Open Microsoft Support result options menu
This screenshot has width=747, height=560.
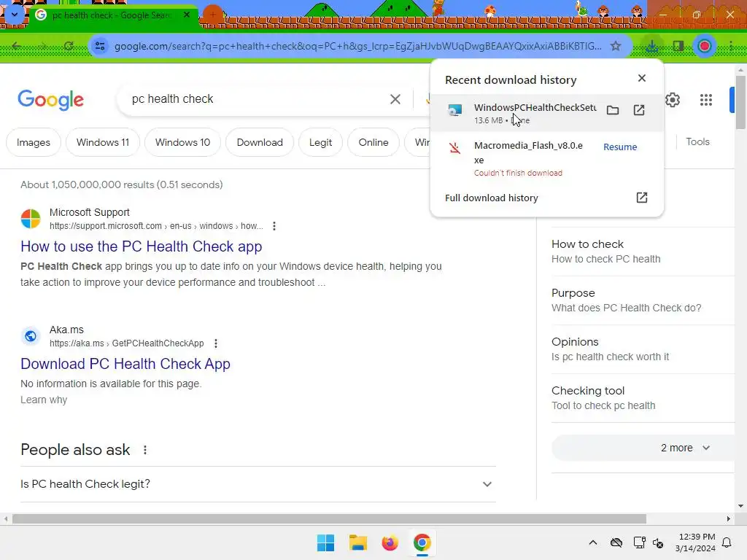tap(274, 226)
